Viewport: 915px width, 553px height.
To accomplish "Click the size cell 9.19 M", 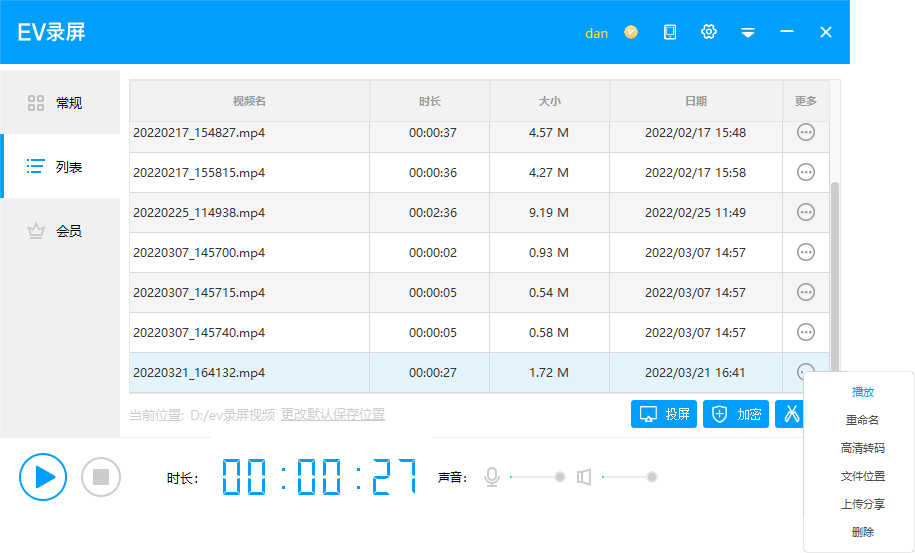I will tap(549, 213).
